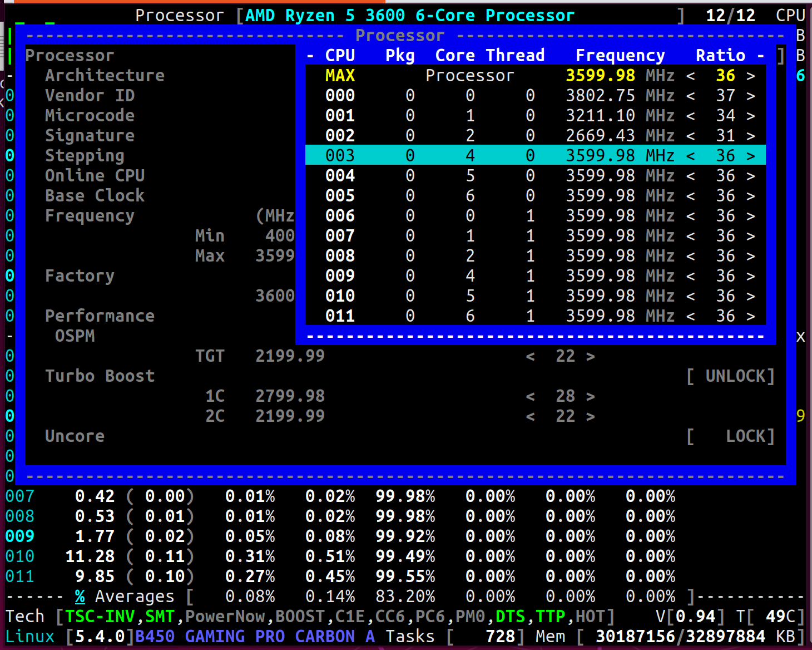The height and width of the screenshot is (650, 812).
Task: Select the Base Clock entry
Action: (95, 195)
